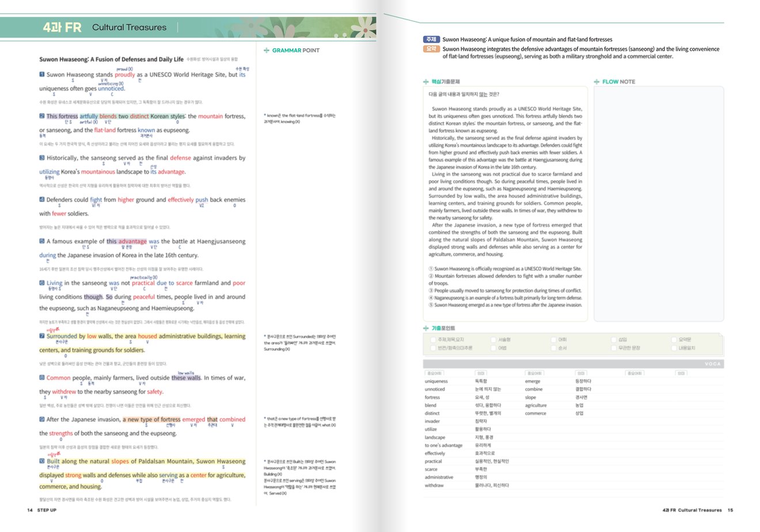Image resolution: width=760 pixels, height=532 pixels.
Task: Click the 4과 FR chapter header label
Action: pos(62,27)
